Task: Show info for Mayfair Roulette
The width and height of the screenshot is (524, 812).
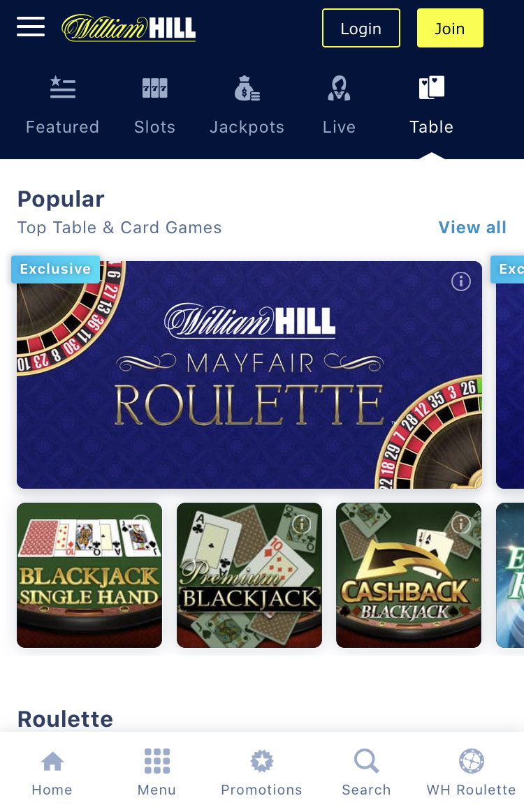Action: coord(460,281)
